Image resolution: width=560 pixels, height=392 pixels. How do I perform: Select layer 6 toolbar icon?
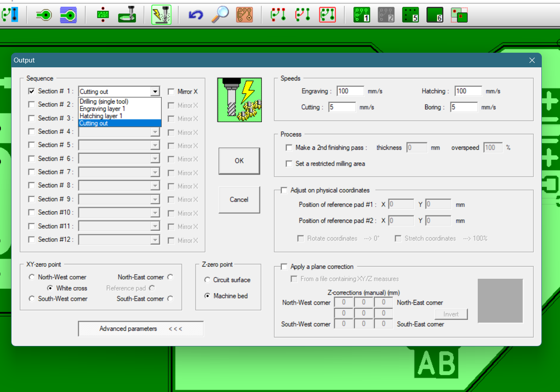coord(435,15)
